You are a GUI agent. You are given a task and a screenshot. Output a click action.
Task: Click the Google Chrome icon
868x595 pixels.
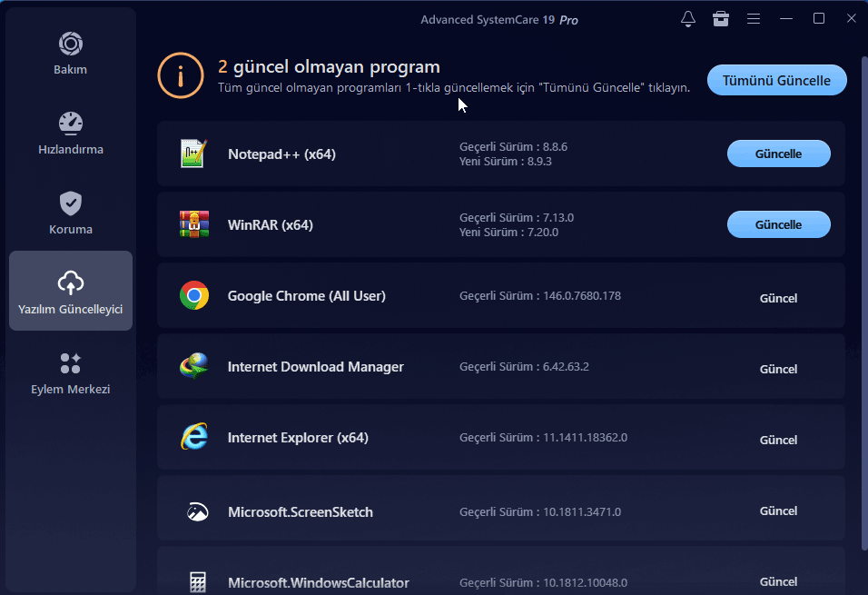[x=194, y=295]
